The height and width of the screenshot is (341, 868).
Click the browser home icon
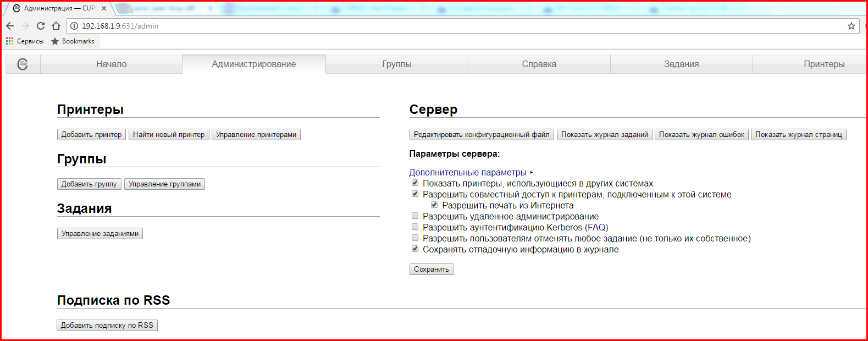56,26
